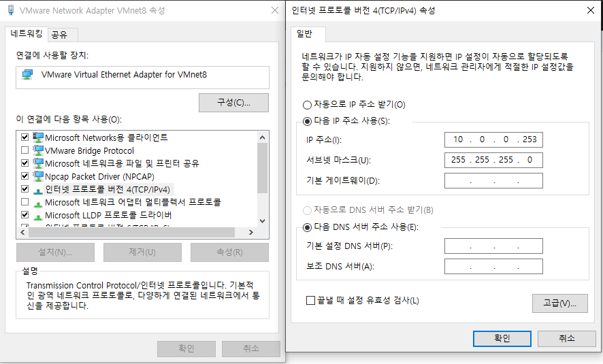Select 다음 IP 주소 사용 radio button

click(307, 121)
